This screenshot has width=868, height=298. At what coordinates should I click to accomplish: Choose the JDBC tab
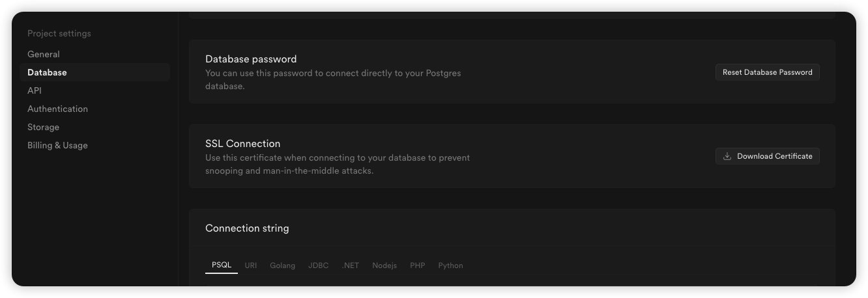pos(319,265)
